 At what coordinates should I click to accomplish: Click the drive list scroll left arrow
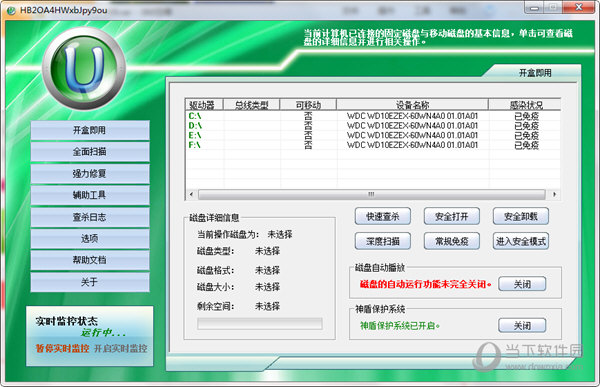[191, 194]
